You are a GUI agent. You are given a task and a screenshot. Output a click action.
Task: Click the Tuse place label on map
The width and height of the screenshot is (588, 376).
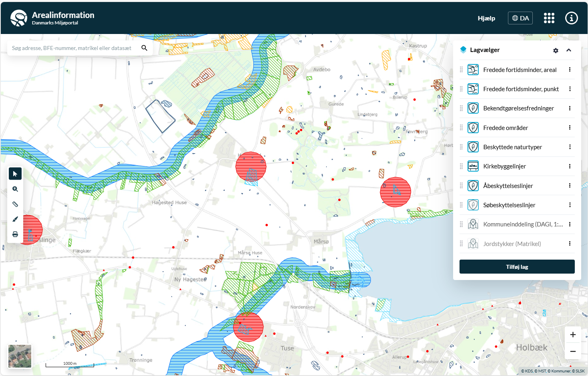point(287,348)
